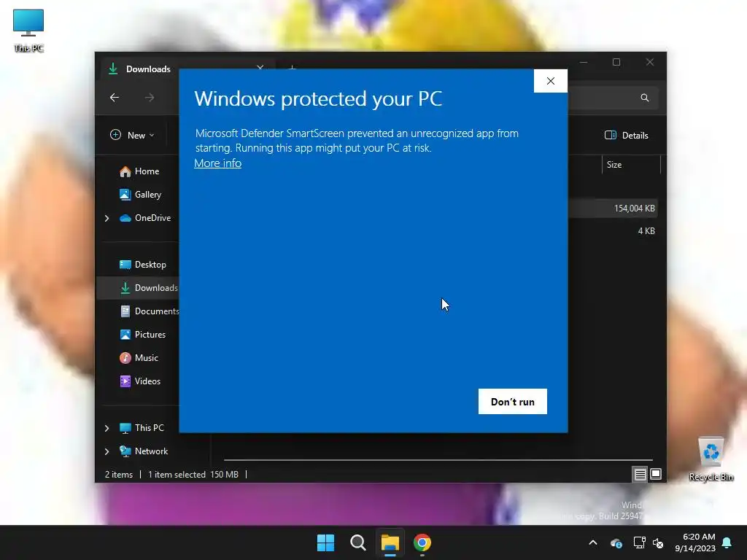
Task: Open taskbar Search
Action: coord(357,542)
